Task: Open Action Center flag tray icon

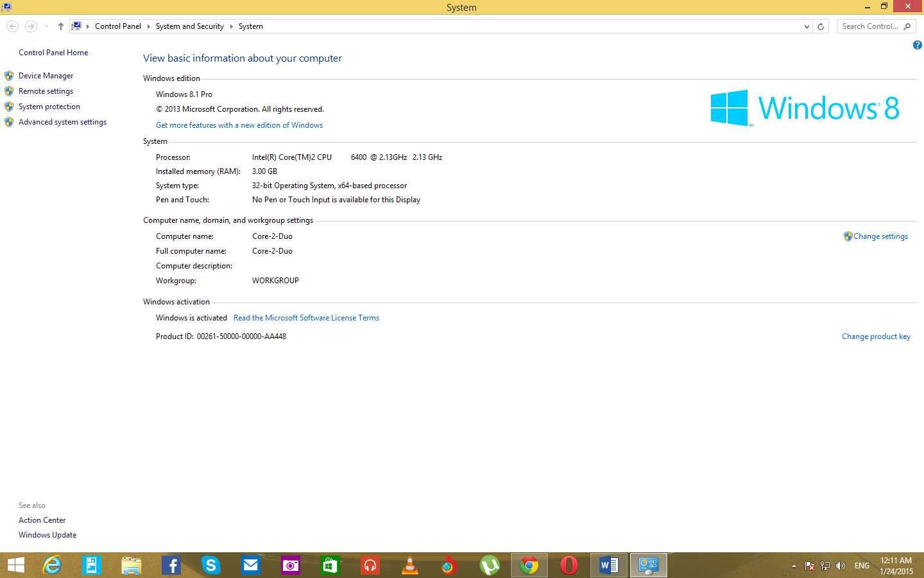Action: click(x=810, y=566)
